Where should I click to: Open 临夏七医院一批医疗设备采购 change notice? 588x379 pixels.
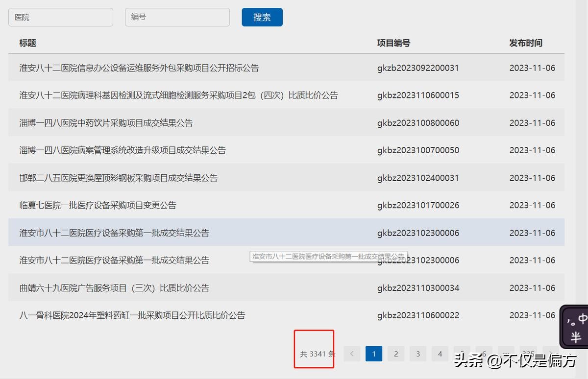98,205
